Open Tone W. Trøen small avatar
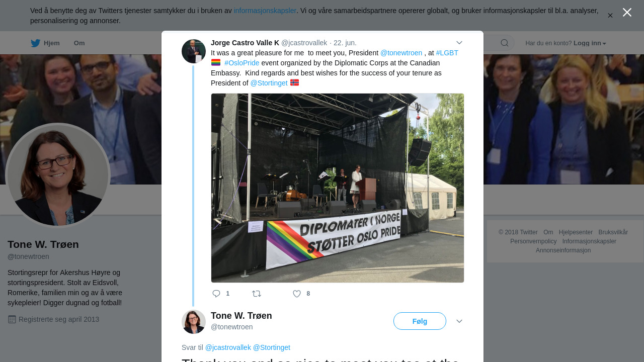 click(x=194, y=322)
